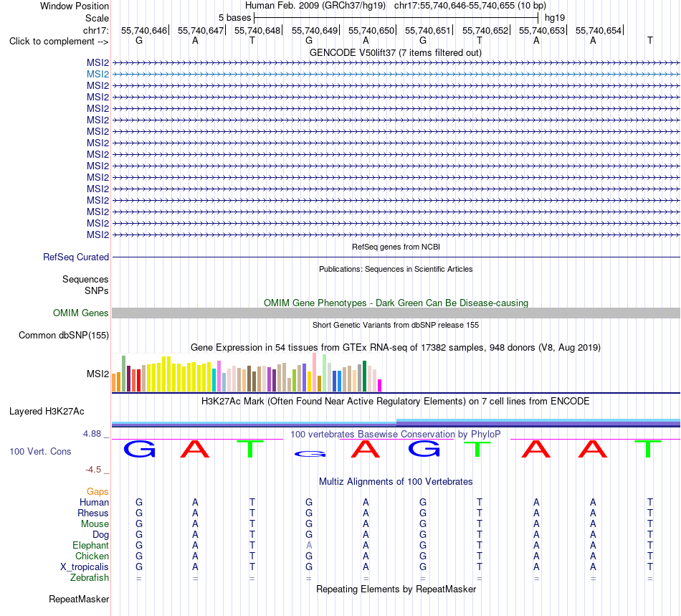Click the Sequences track label
The height and width of the screenshot is (616, 681).
(x=85, y=280)
